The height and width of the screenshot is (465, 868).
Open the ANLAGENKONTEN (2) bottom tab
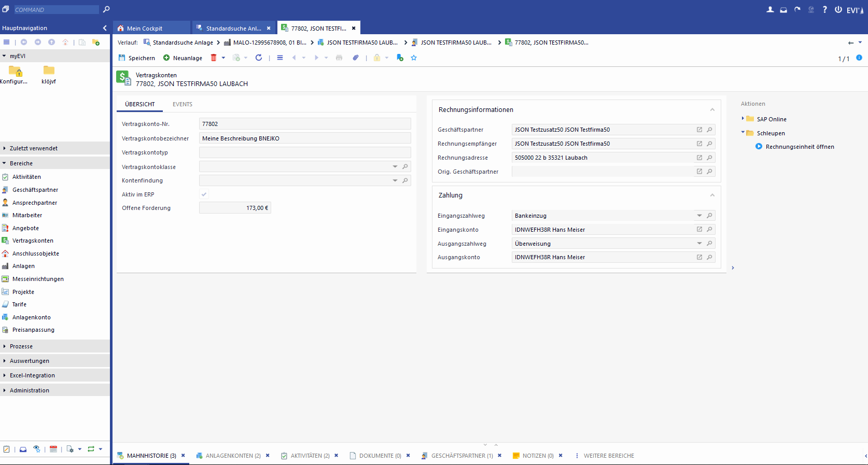[233, 456]
